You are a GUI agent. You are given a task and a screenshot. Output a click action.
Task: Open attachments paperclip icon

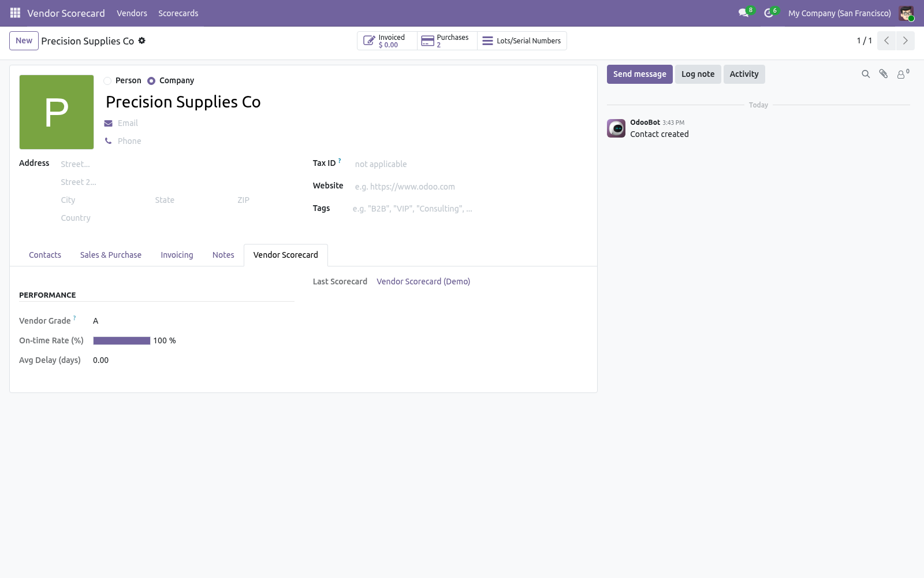click(884, 74)
